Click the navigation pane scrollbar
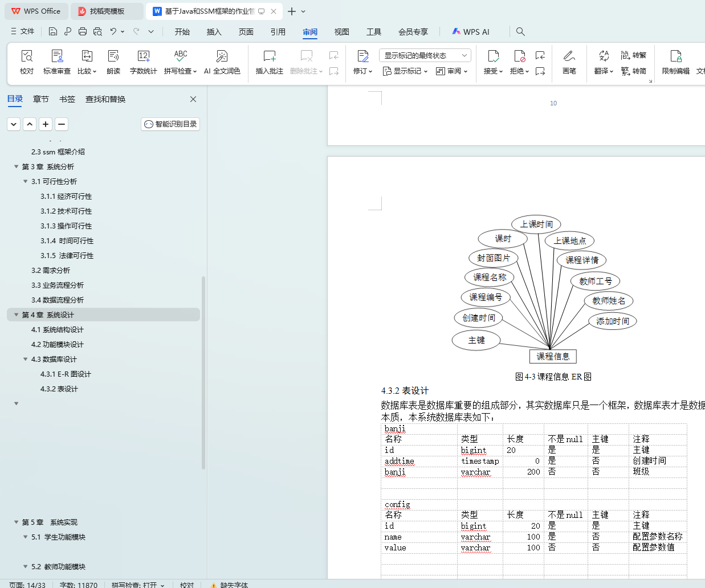The height and width of the screenshot is (588, 705). [203, 373]
